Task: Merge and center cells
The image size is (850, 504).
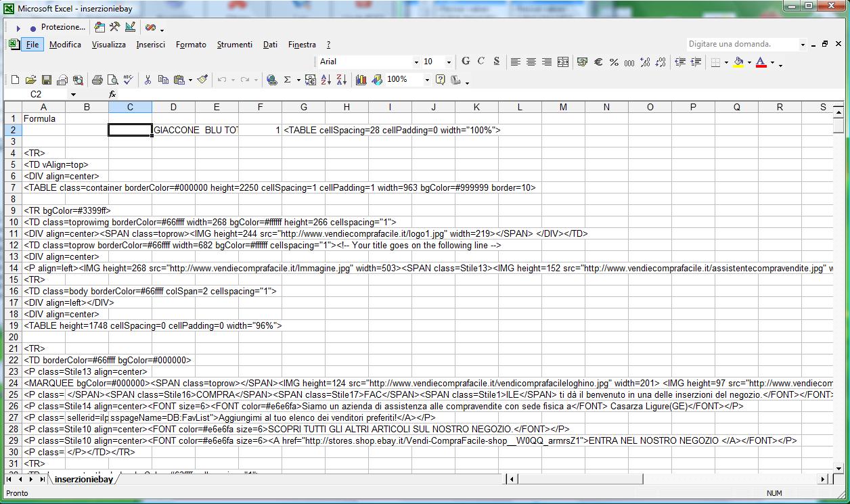Action: [562, 62]
